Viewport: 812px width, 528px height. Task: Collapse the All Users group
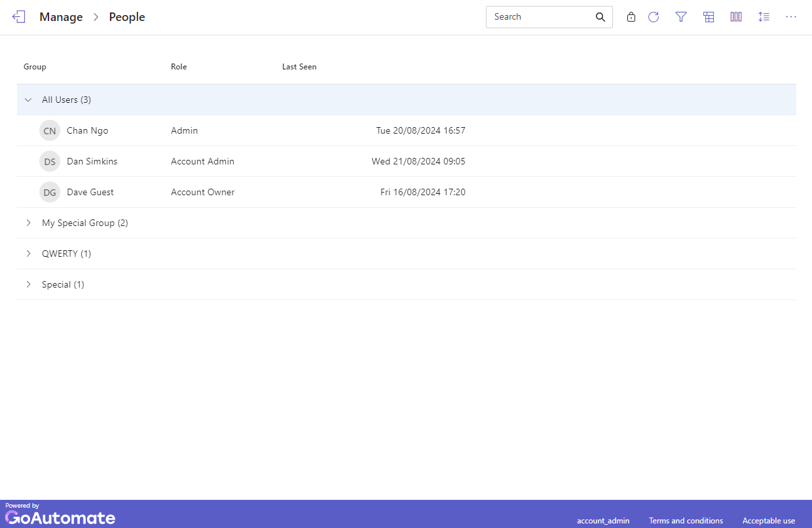[28, 100]
